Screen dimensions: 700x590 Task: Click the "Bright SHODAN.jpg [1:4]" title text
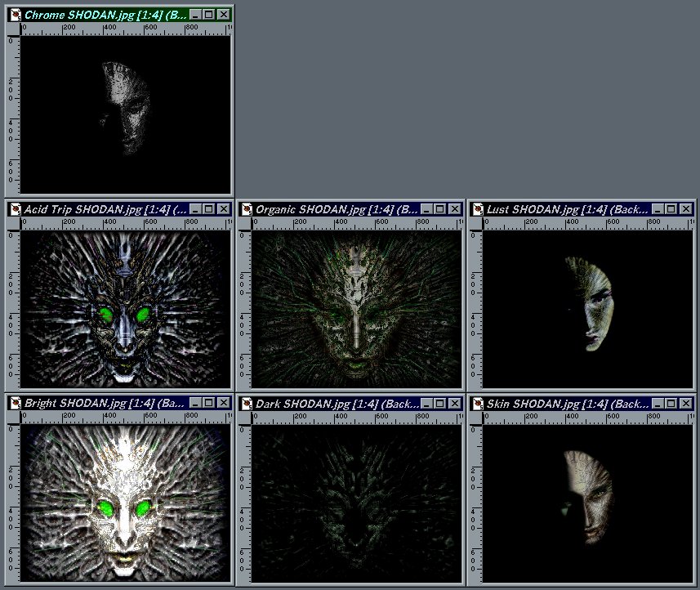tap(89, 404)
